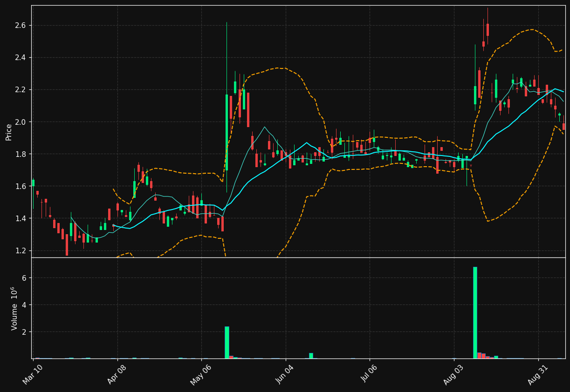Click the 'Price' axis title
The width and height of the screenshot is (570, 392).
click(x=9, y=132)
